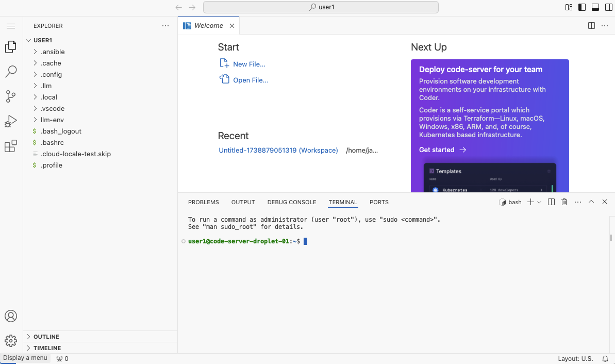
Task: Close the bottom panel
Action: coord(604,202)
